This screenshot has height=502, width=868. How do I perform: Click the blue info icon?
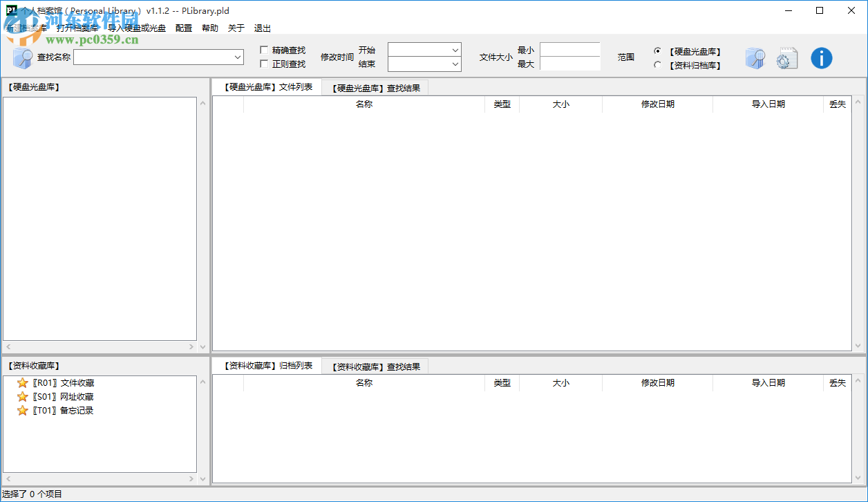(x=822, y=58)
